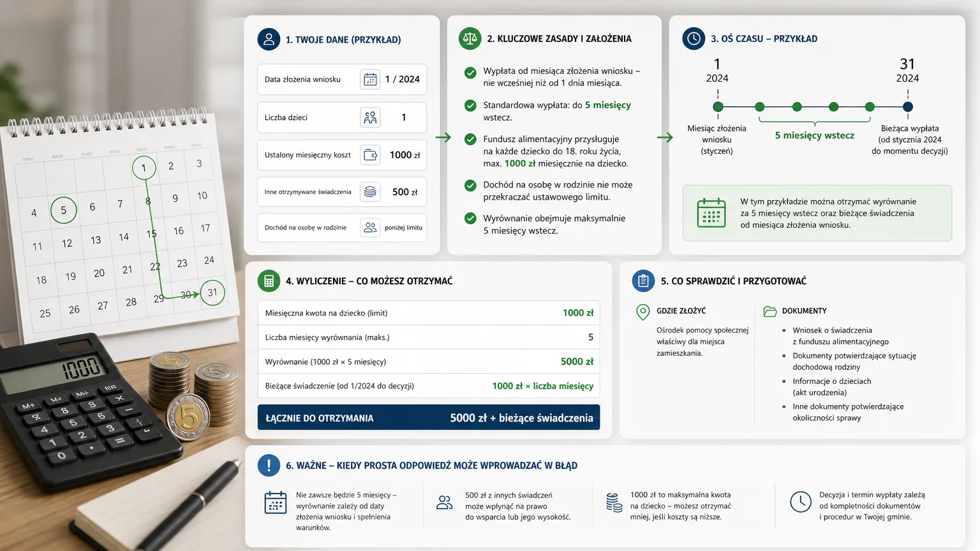This screenshot has width=980, height=551.
Task: Click the "5 miesięcy wstecz" label under the timeline bracket
Action: point(814,135)
